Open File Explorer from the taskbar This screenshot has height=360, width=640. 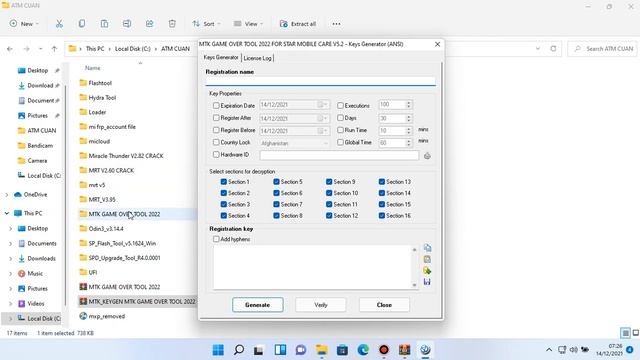coord(322,350)
